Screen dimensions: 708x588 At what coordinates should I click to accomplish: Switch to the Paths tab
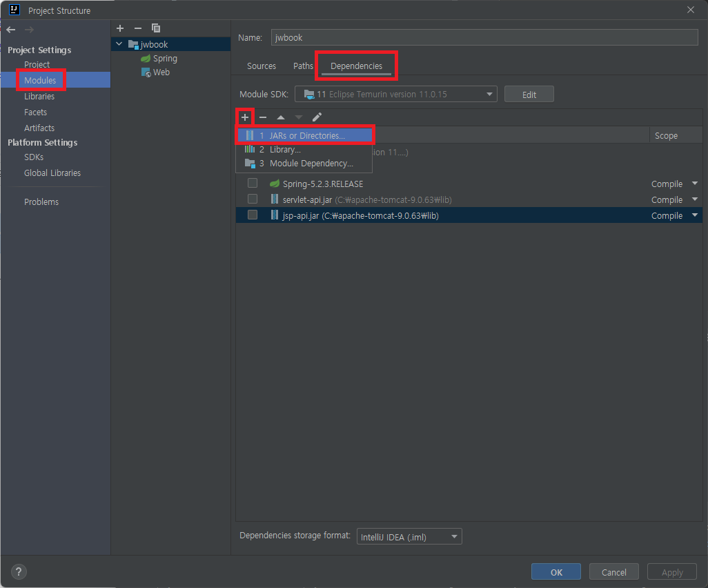[303, 66]
